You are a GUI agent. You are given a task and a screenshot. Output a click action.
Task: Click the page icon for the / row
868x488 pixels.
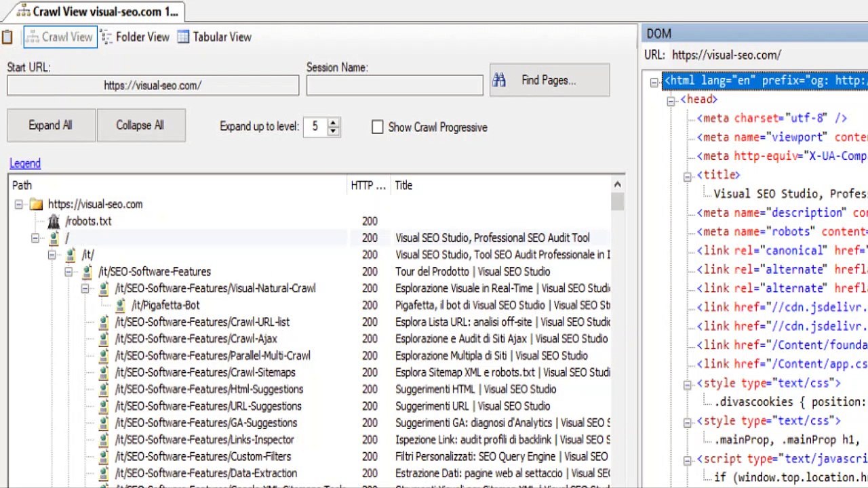coord(54,238)
